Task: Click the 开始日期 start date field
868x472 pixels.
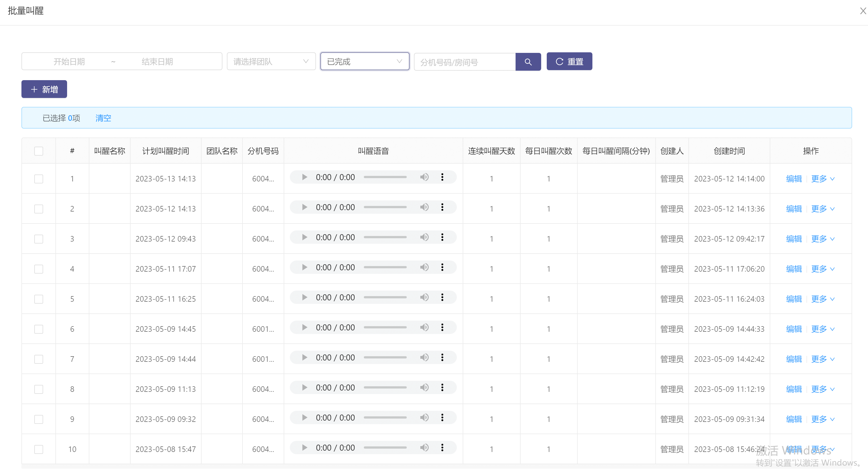Action: click(x=69, y=62)
